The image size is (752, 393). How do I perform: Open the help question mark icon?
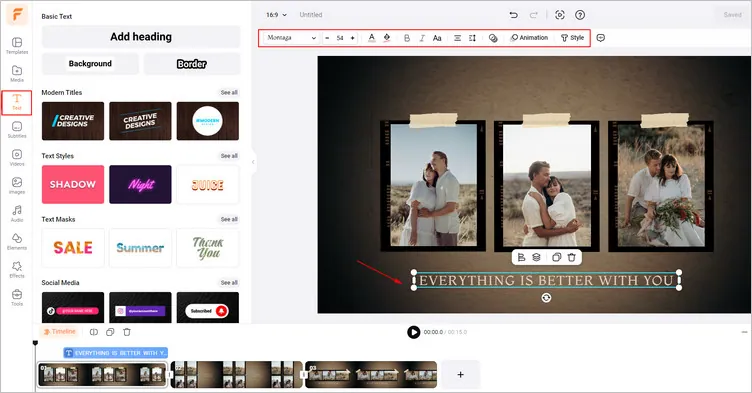[580, 15]
